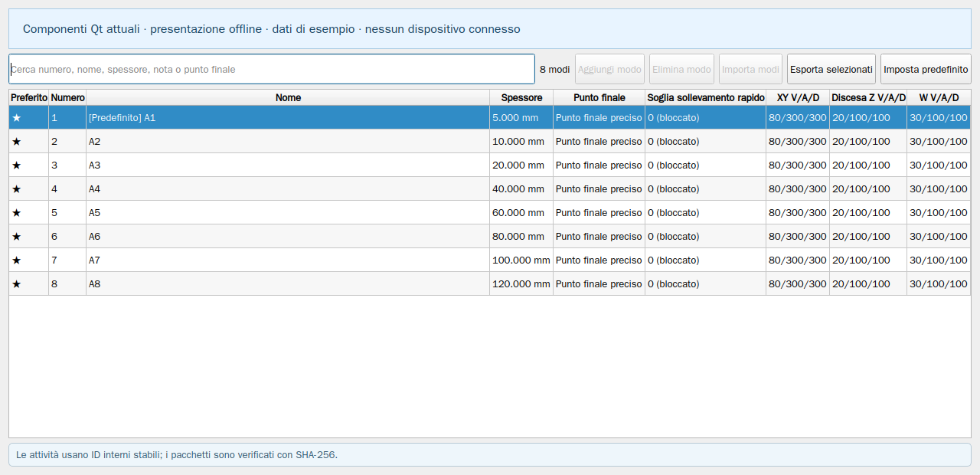980x475 pixels.
Task: Select the A8 name cell
Action: (288, 284)
